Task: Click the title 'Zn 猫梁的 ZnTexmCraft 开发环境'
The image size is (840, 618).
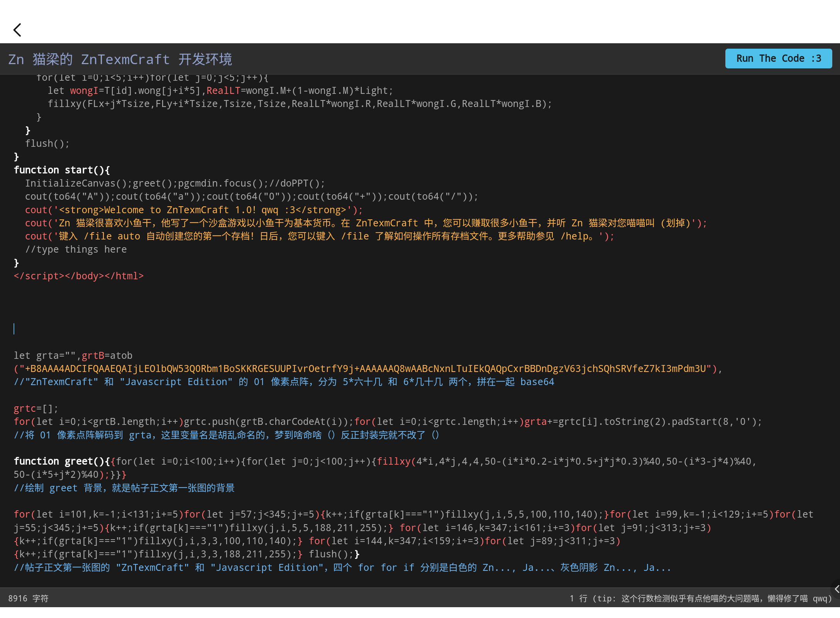Action: tap(120, 59)
